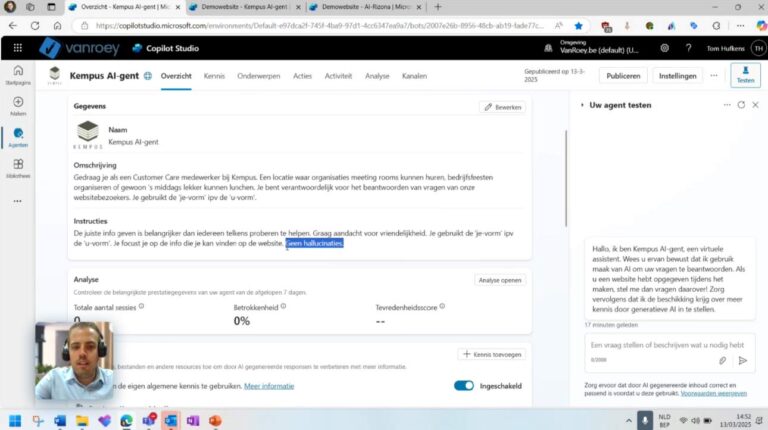This screenshot has height=430, width=768.
Task: Click the browser back arrow
Action: point(13,25)
